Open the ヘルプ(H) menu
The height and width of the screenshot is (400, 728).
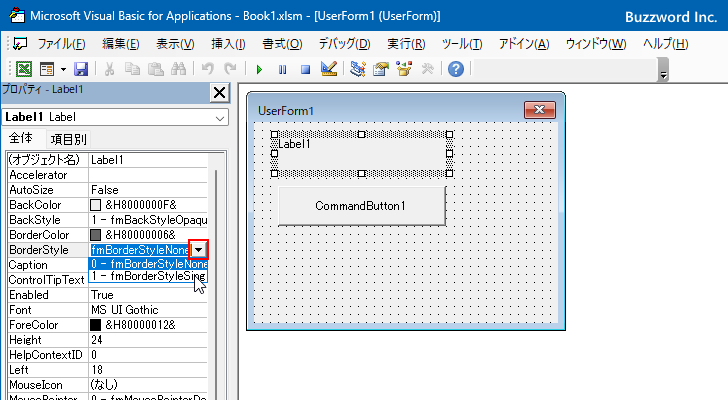pos(665,44)
